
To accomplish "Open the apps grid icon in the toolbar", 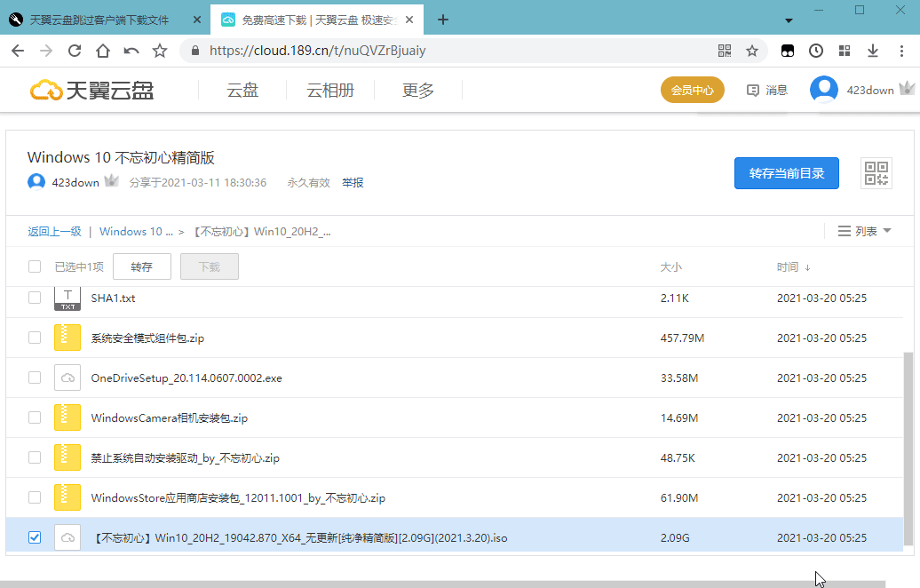I will (x=845, y=51).
